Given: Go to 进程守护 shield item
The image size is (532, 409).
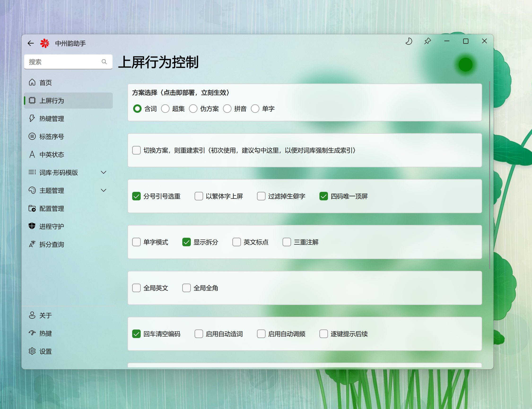Looking at the screenshot, I should pos(52,226).
